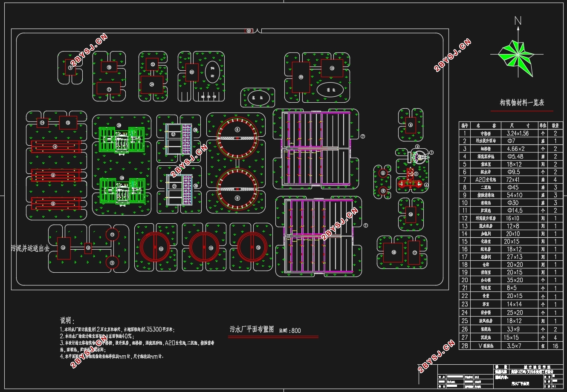Select the dimension cell 25×20
567x392 pixels.
click(x=515, y=312)
